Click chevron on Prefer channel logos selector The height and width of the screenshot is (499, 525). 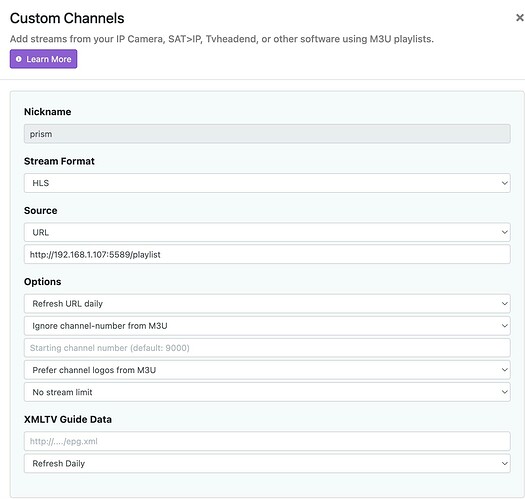[x=504, y=370]
